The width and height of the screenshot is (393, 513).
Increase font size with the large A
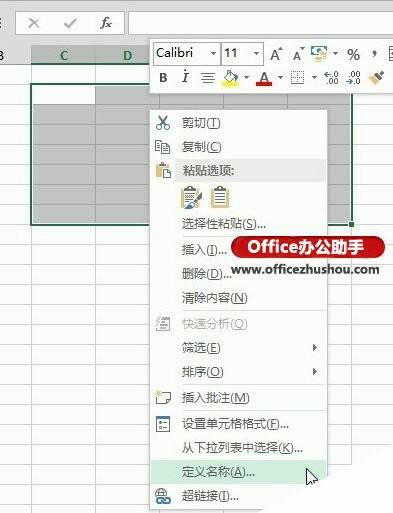[276, 54]
